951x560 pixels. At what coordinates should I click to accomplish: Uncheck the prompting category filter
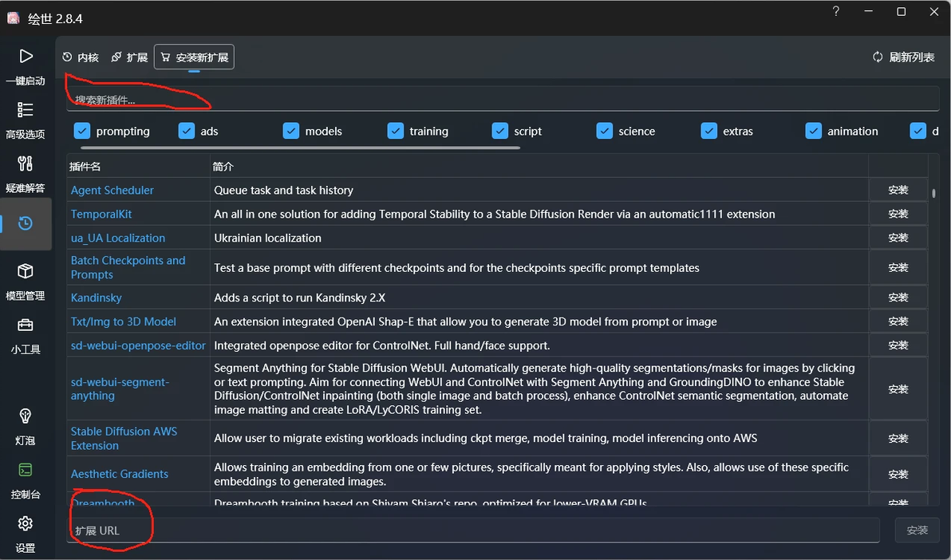pos(82,131)
